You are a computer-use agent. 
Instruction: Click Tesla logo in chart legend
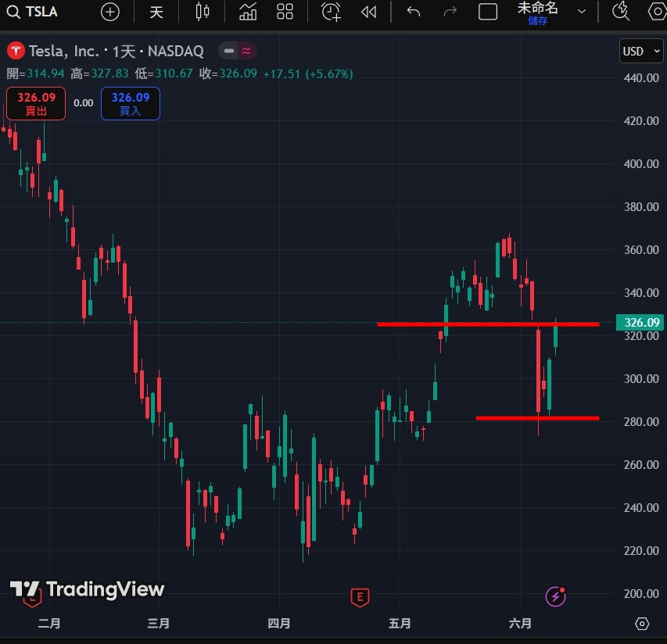[16, 51]
